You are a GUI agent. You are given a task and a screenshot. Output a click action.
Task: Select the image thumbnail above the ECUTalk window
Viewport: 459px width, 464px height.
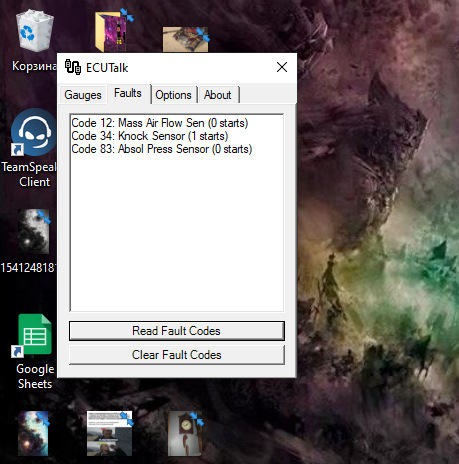point(186,40)
